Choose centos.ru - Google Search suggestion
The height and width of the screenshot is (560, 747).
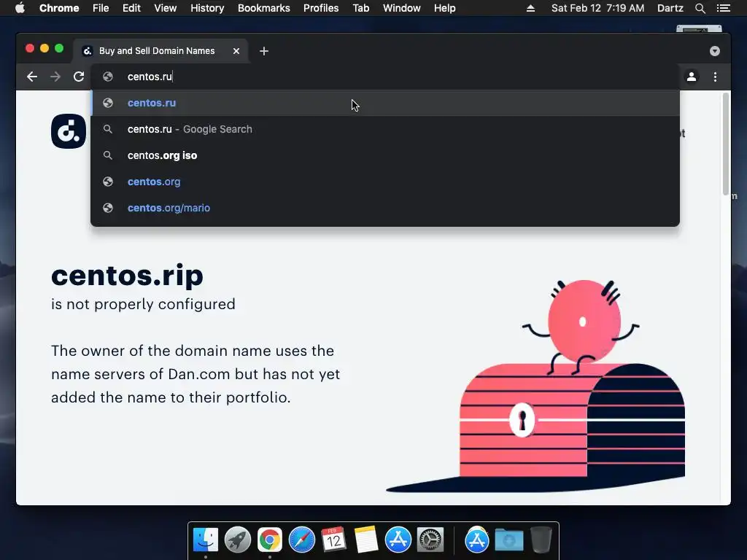[x=385, y=129]
